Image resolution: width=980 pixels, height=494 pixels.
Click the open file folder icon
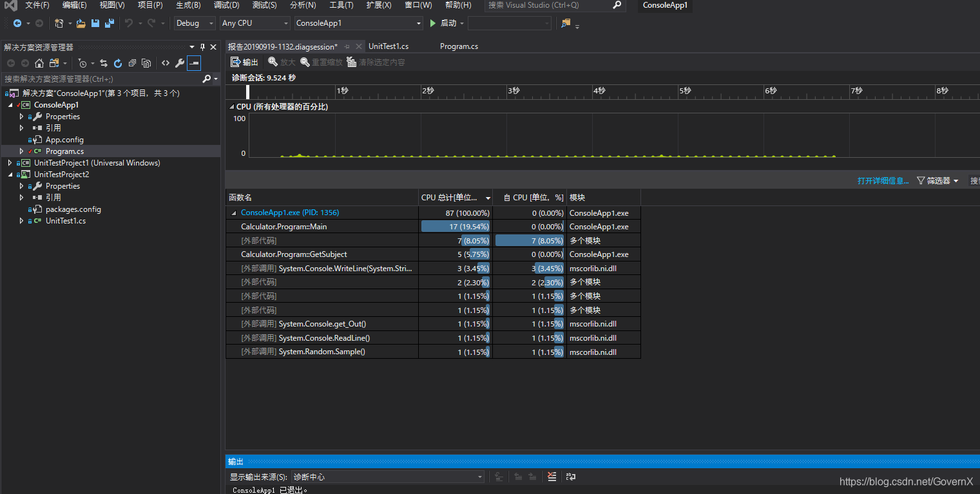click(81, 23)
